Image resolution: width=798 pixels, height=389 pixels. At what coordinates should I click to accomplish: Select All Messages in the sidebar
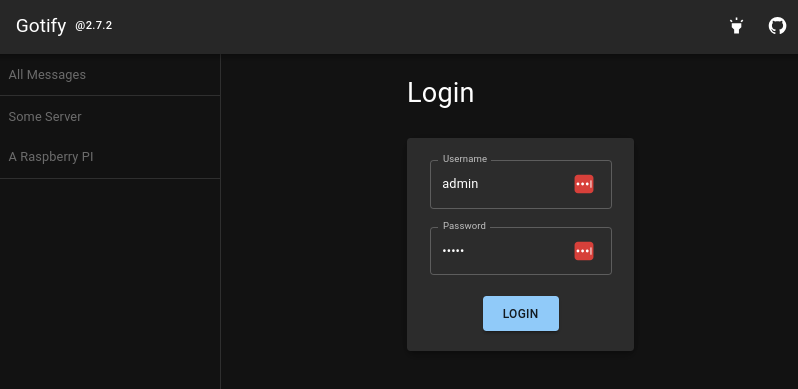tap(110, 75)
